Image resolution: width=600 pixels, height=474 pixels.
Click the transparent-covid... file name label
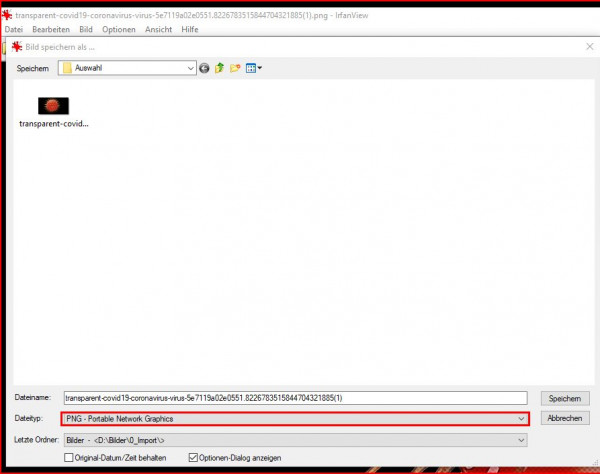(x=54, y=124)
